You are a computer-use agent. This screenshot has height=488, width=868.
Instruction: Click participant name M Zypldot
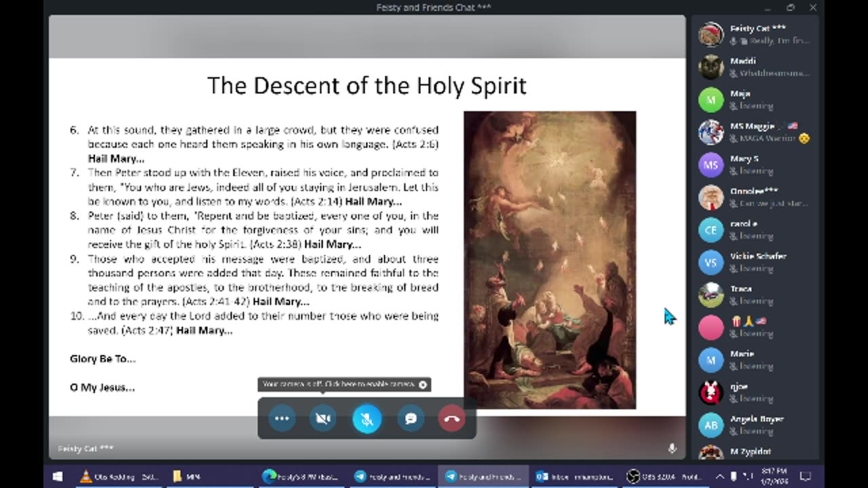750,451
